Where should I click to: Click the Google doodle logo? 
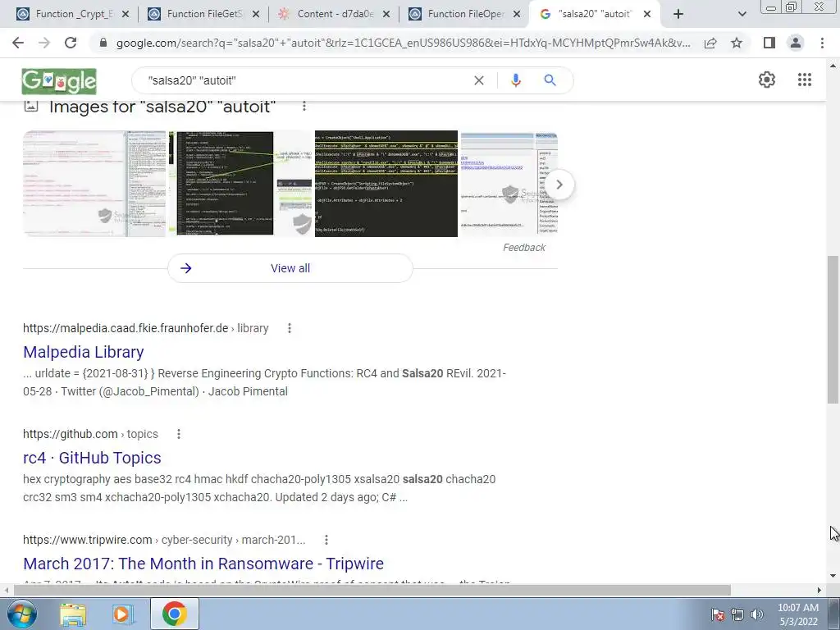(x=59, y=81)
